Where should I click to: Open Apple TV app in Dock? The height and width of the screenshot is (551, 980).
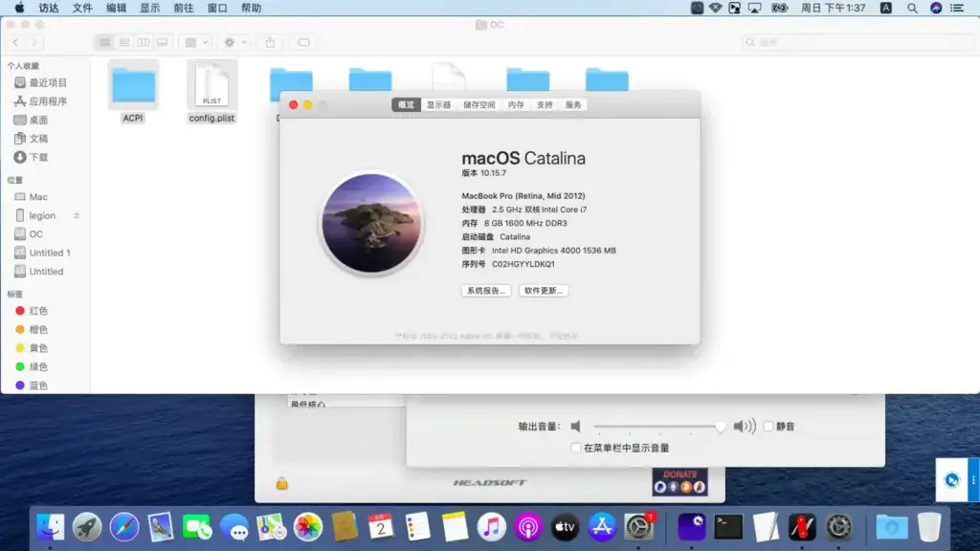pos(565,527)
